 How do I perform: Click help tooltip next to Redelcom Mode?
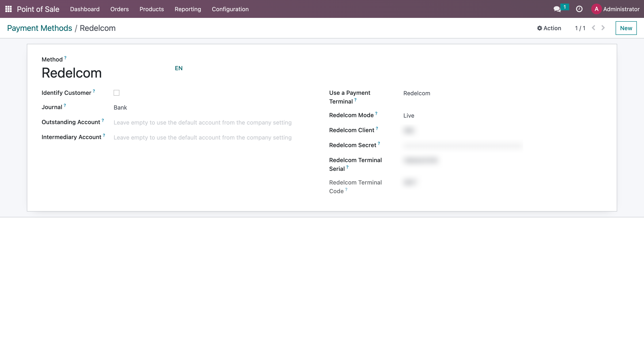click(x=376, y=113)
